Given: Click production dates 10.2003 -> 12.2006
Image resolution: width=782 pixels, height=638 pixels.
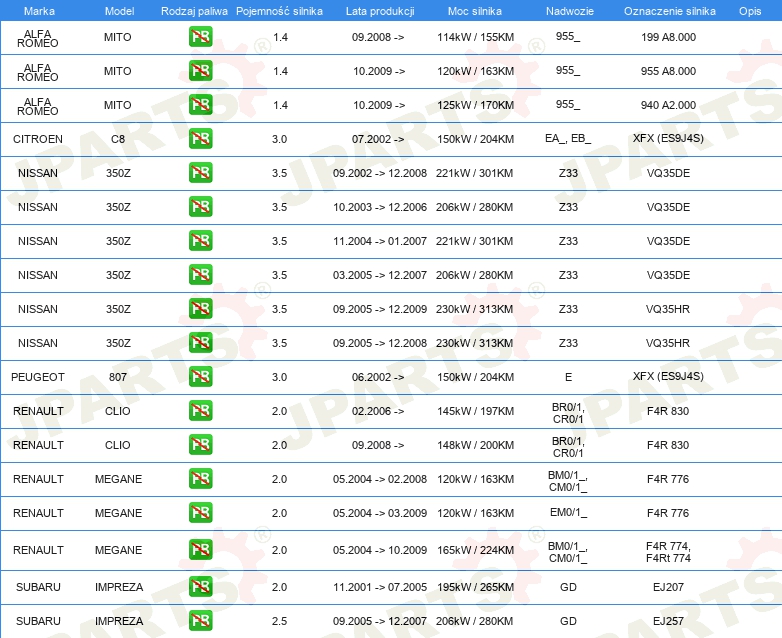Looking at the screenshot, I should (x=380, y=207).
